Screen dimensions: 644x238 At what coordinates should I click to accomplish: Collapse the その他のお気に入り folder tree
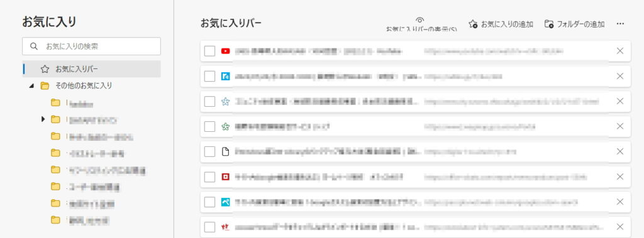(31, 86)
